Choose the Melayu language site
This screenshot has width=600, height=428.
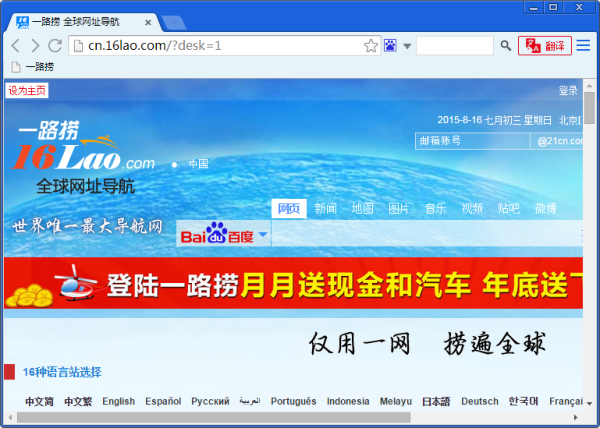[x=396, y=401]
